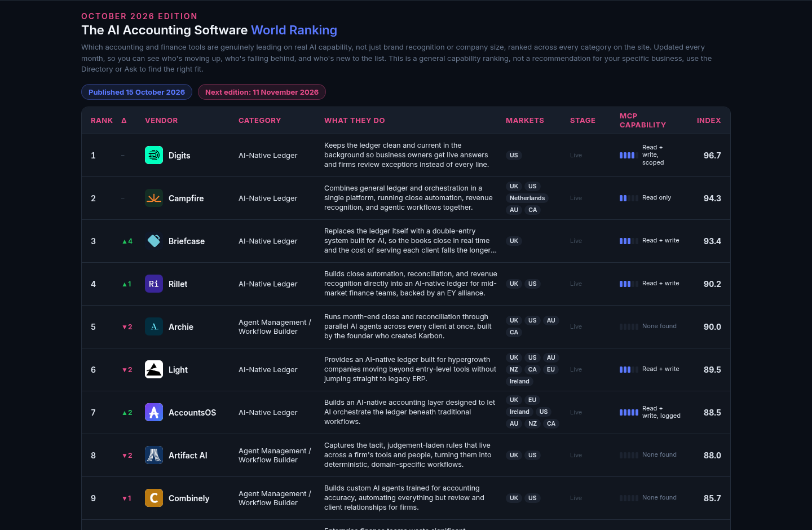Click the Artifact AI logo icon

click(x=154, y=455)
